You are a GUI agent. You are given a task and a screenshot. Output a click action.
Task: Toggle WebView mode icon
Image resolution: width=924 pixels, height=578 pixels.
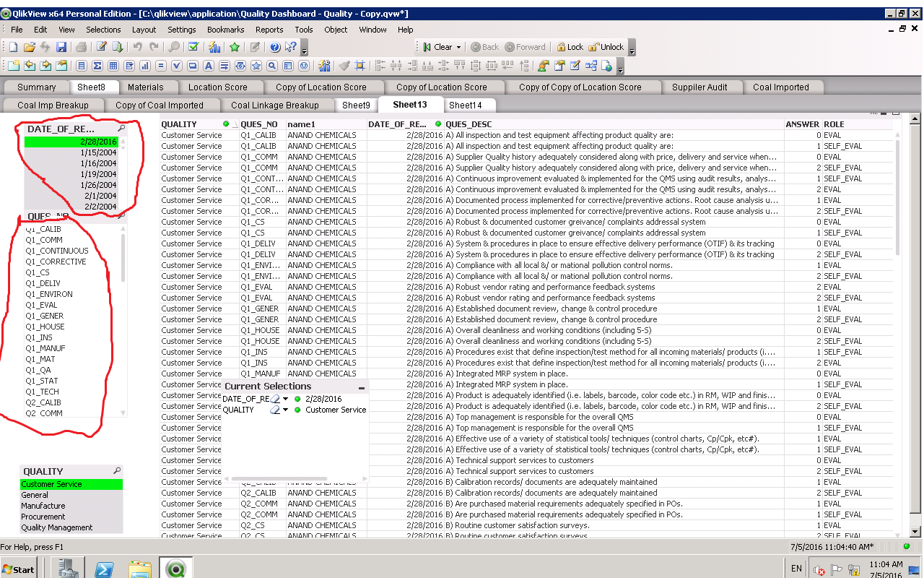click(607, 66)
